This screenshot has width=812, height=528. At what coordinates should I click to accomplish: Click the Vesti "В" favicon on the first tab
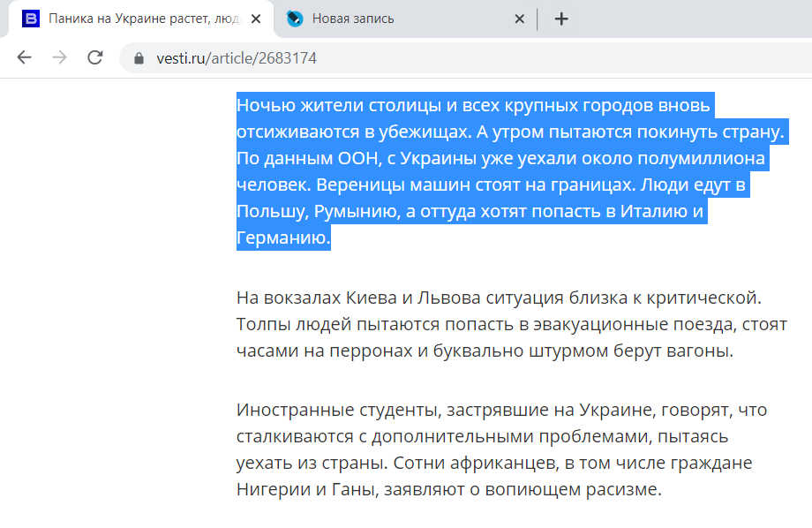click(x=28, y=18)
